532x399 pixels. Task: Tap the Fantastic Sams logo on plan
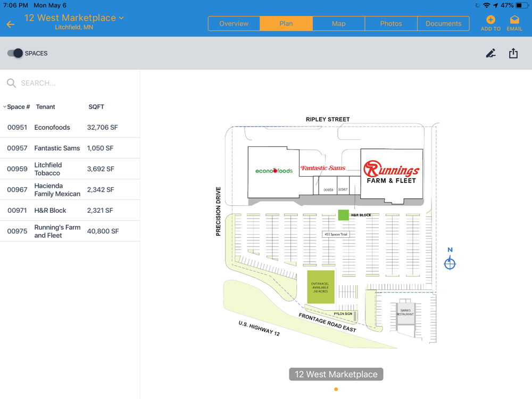point(323,168)
